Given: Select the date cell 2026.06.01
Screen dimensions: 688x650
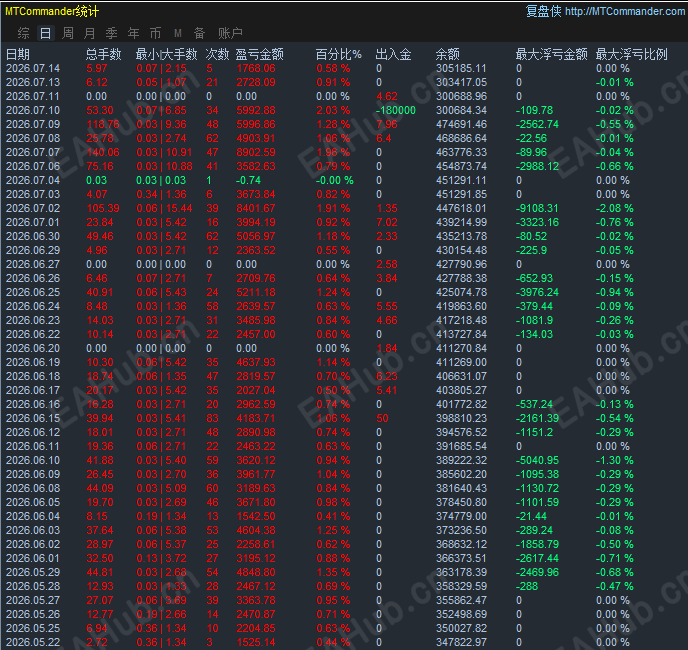Looking at the screenshot, I should point(33,558).
